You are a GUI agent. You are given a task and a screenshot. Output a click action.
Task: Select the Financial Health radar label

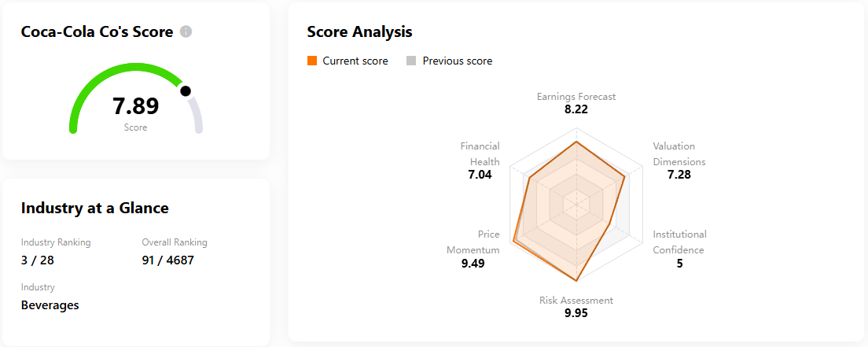(x=480, y=153)
